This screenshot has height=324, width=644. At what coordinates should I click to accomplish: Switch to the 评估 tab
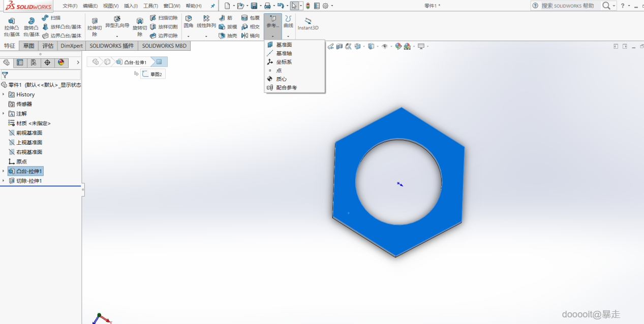pyautogui.click(x=48, y=46)
